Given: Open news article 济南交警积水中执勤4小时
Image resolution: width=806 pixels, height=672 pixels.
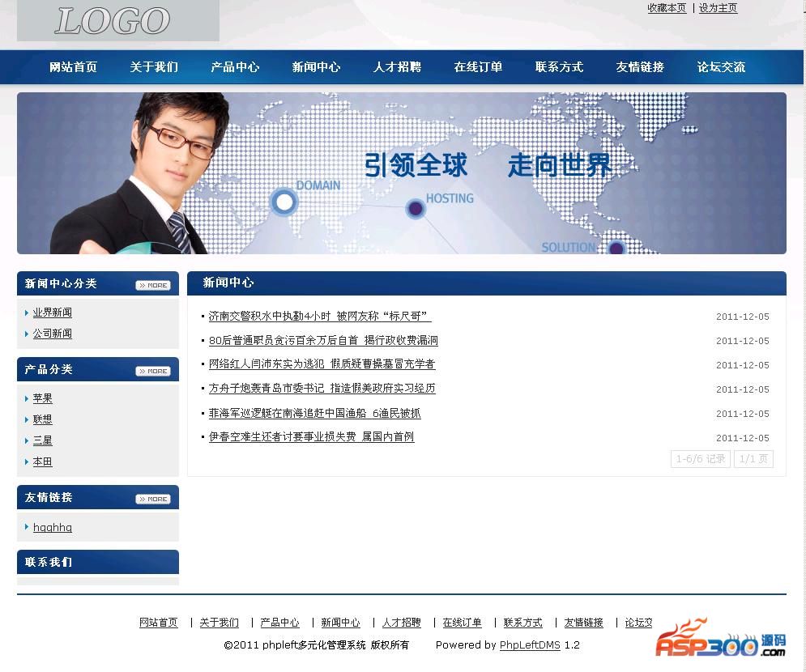Looking at the screenshot, I should coord(320,316).
